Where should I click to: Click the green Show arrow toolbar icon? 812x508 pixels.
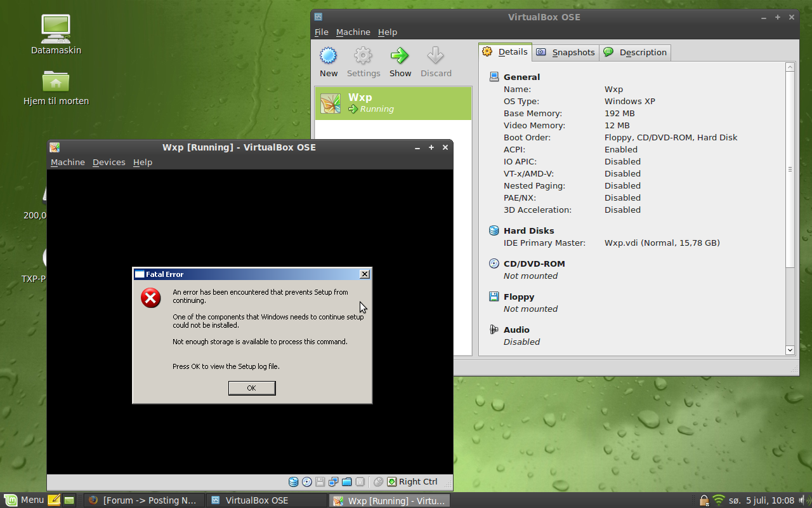pyautogui.click(x=400, y=56)
